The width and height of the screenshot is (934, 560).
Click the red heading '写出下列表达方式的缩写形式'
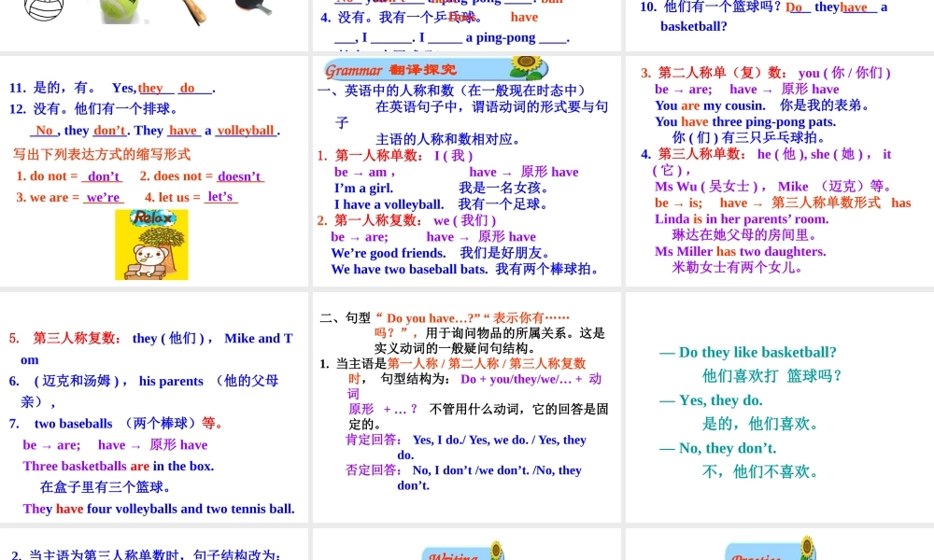(x=102, y=155)
